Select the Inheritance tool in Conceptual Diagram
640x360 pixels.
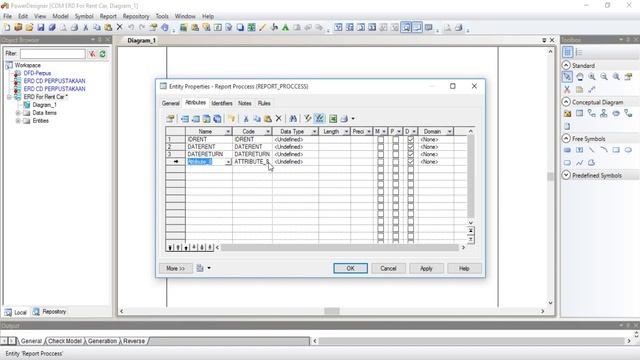coord(604,113)
